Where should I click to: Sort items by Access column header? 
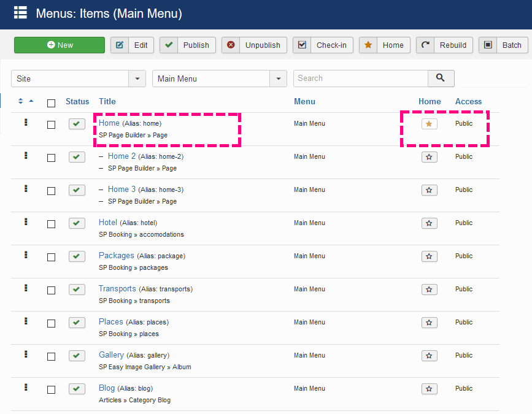468,101
